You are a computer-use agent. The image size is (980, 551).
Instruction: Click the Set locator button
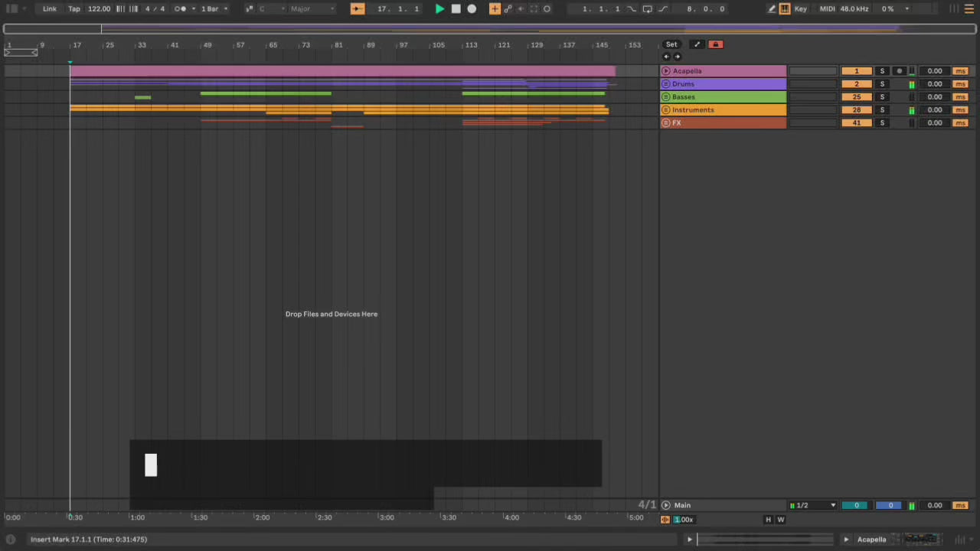click(x=671, y=44)
